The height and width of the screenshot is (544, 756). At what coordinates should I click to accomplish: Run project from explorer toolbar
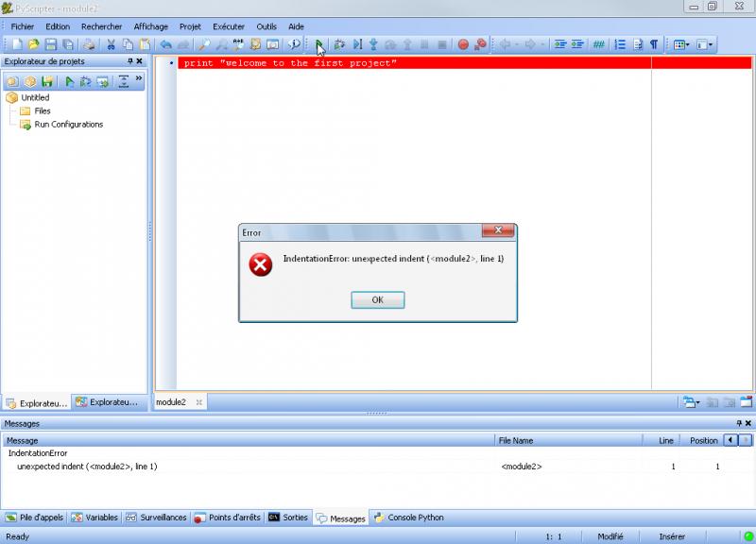pos(69,81)
